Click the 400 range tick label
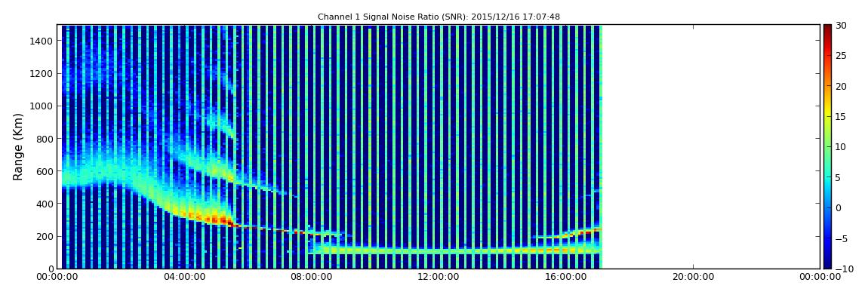868x307 pixels. click(x=45, y=204)
